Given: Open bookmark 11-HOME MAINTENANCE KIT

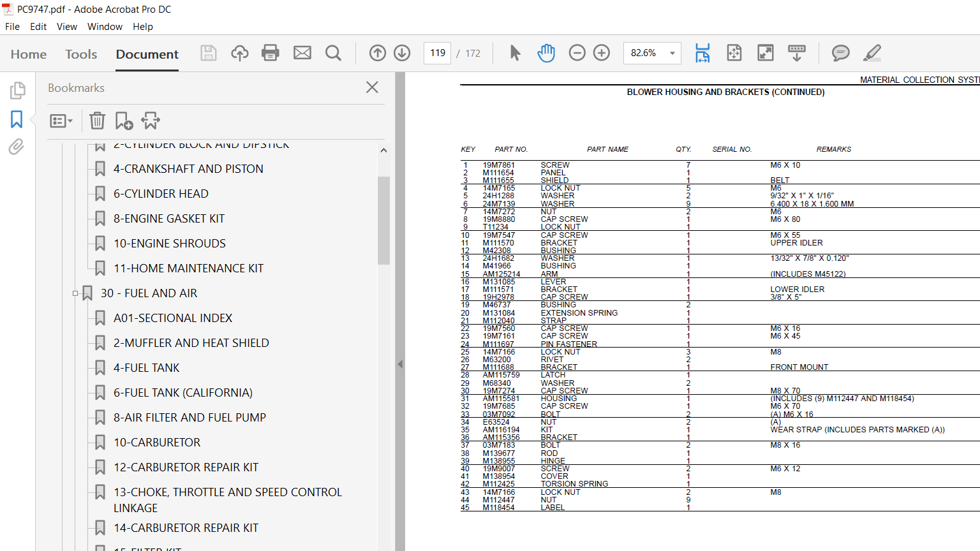Looking at the screenshot, I should tap(188, 268).
